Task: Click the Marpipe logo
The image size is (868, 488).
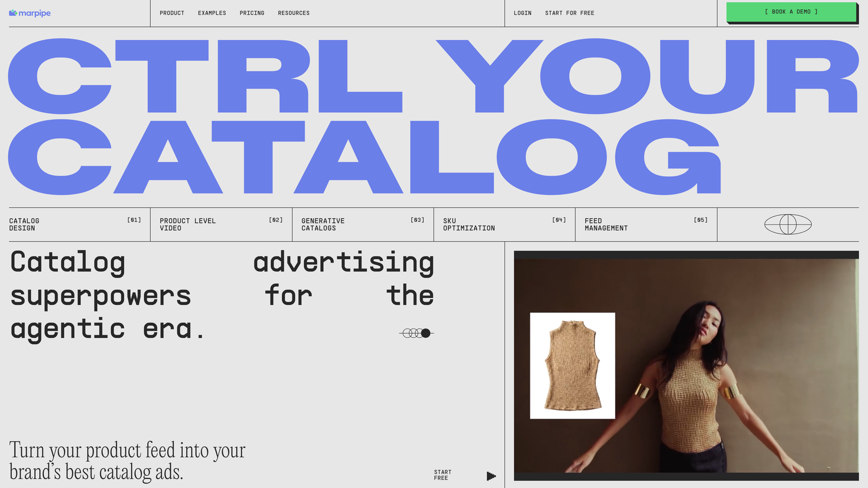Action: click(x=30, y=13)
